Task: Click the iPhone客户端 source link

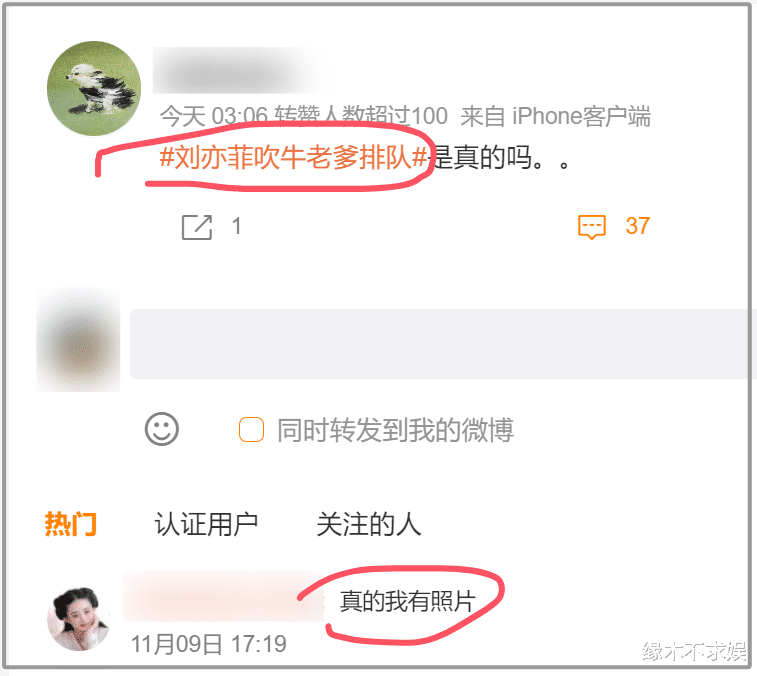Action: click(581, 116)
